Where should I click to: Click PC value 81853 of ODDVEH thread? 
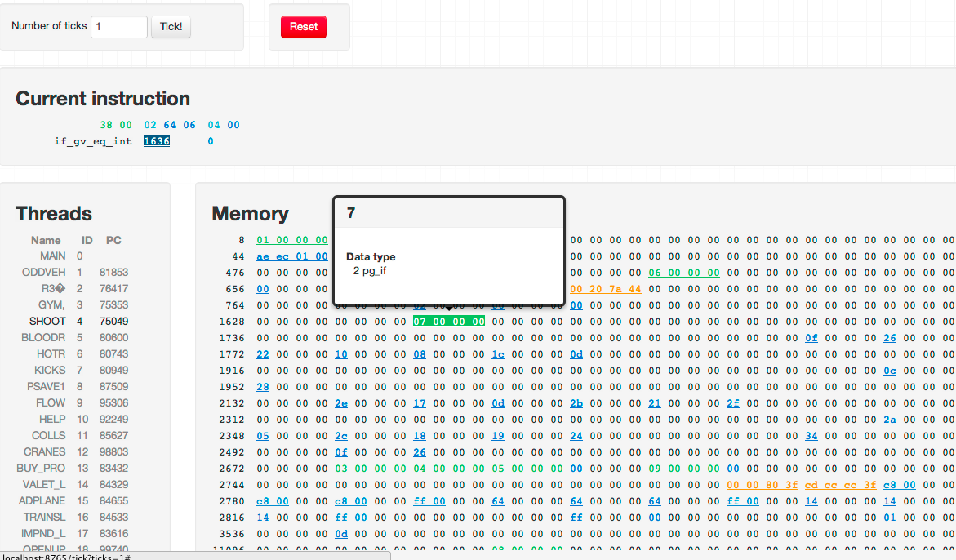click(x=114, y=273)
